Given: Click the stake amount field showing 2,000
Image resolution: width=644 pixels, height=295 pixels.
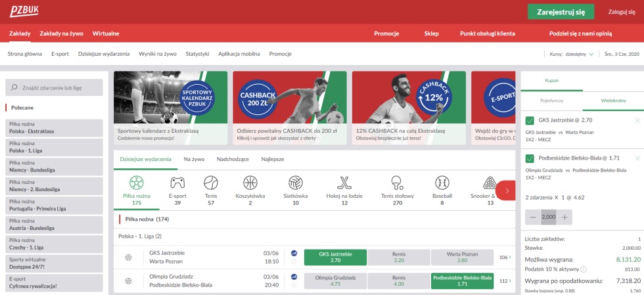Looking at the screenshot, I should point(549,217).
